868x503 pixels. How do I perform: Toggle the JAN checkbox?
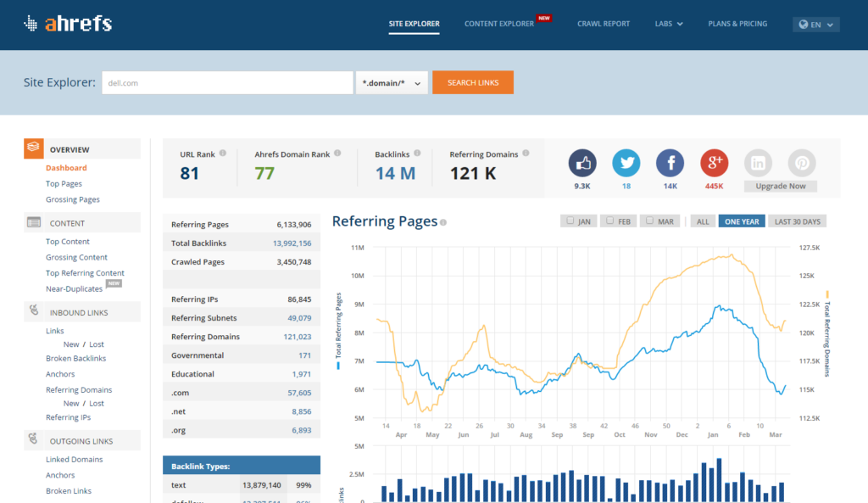570,221
